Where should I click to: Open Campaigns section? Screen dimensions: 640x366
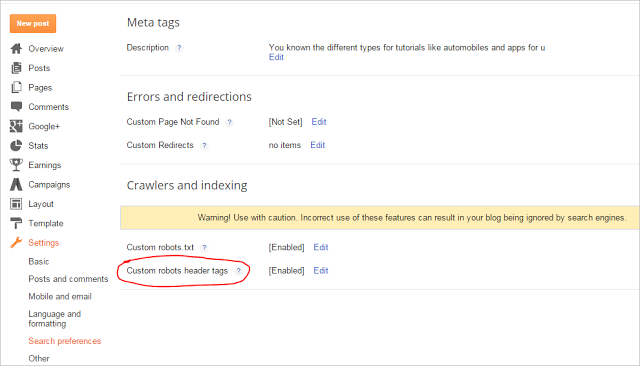pos(49,185)
